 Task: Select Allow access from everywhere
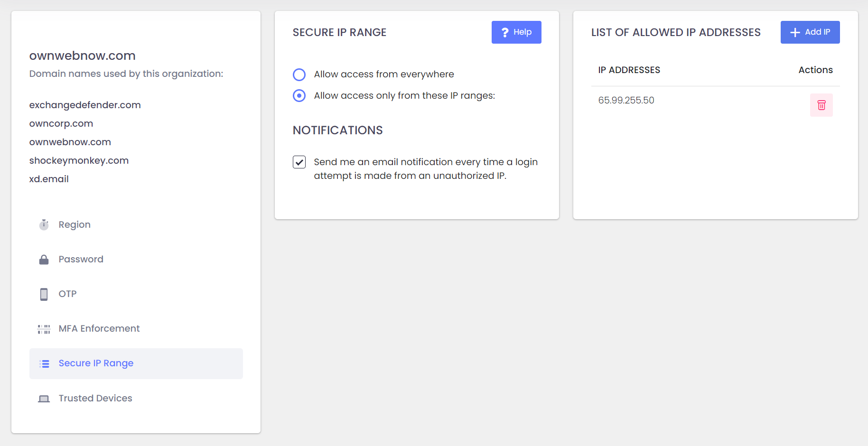point(299,74)
